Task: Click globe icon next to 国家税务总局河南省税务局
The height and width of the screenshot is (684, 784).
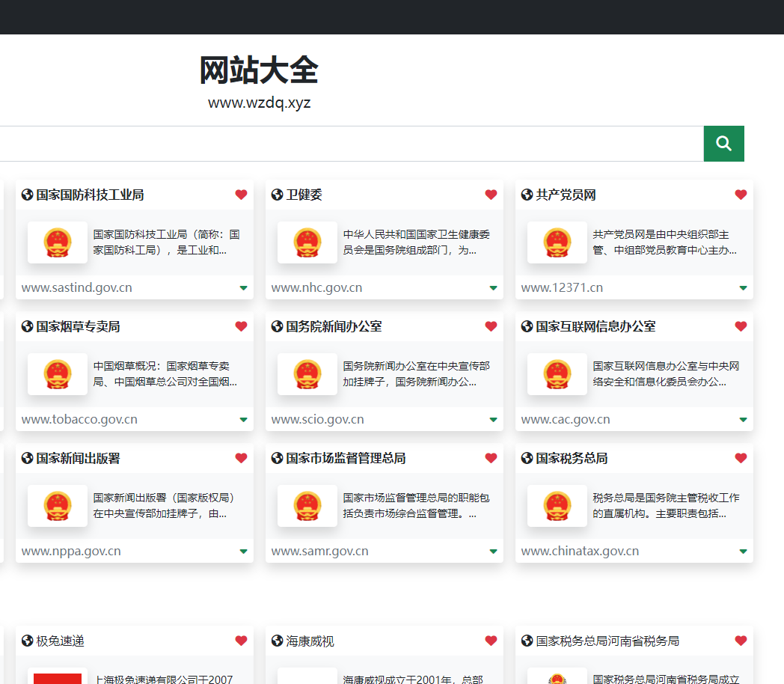Action: tap(527, 641)
